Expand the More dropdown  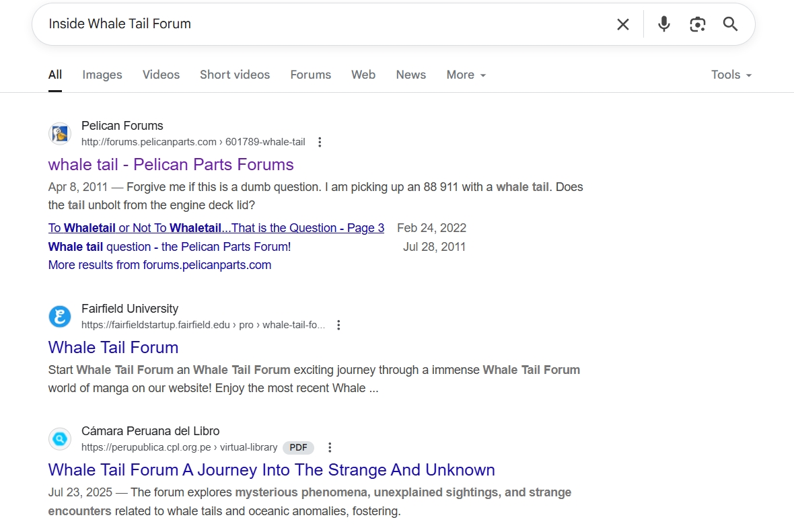pyautogui.click(x=466, y=75)
